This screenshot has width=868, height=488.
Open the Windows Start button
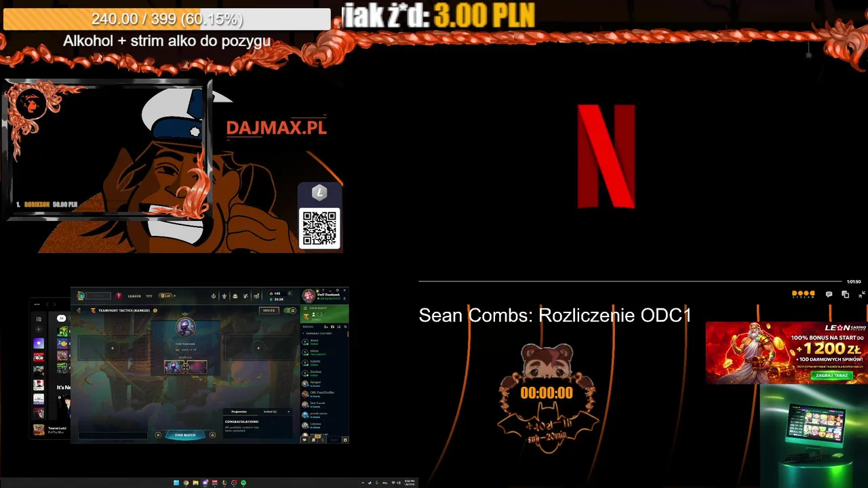pyautogui.click(x=176, y=483)
